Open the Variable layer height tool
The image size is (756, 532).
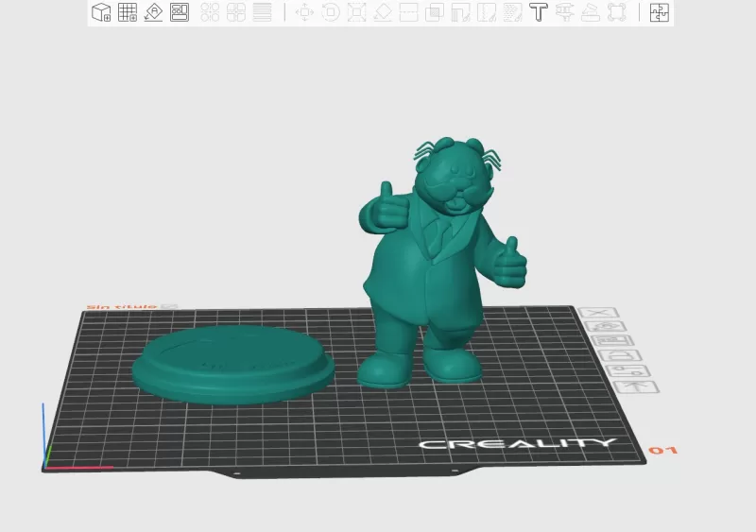tap(262, 12)
